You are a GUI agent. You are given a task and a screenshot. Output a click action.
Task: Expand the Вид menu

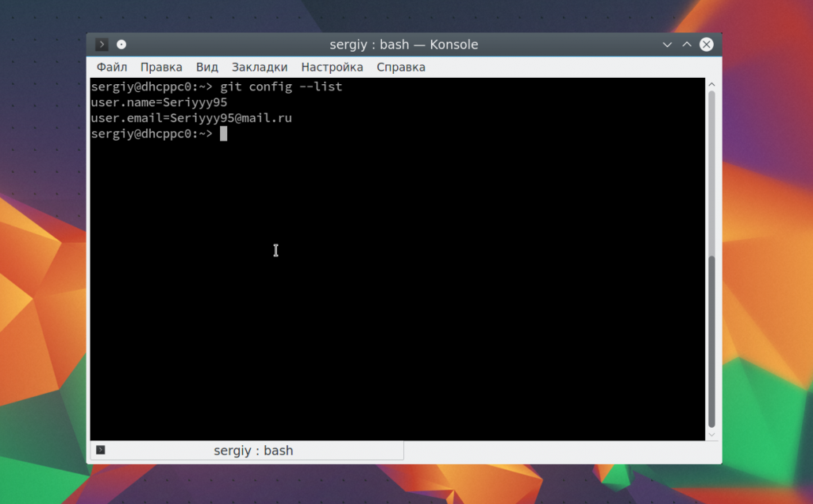coord(206,67)
